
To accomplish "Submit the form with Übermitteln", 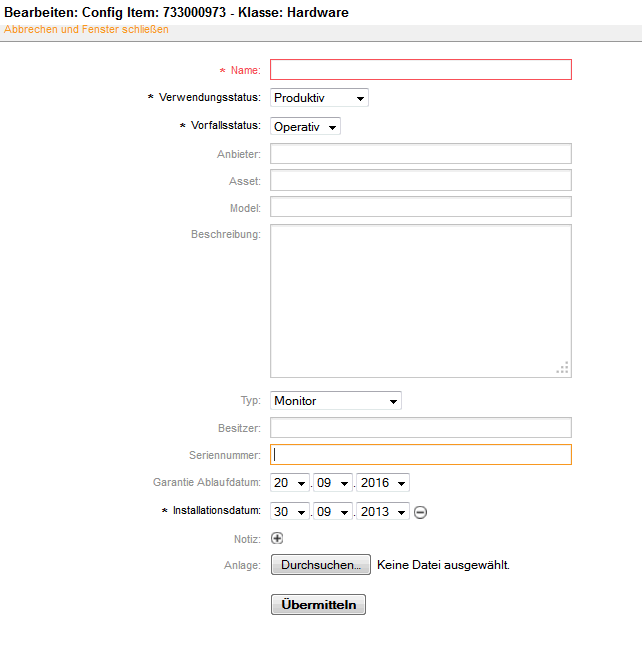I will coord(318,604).
